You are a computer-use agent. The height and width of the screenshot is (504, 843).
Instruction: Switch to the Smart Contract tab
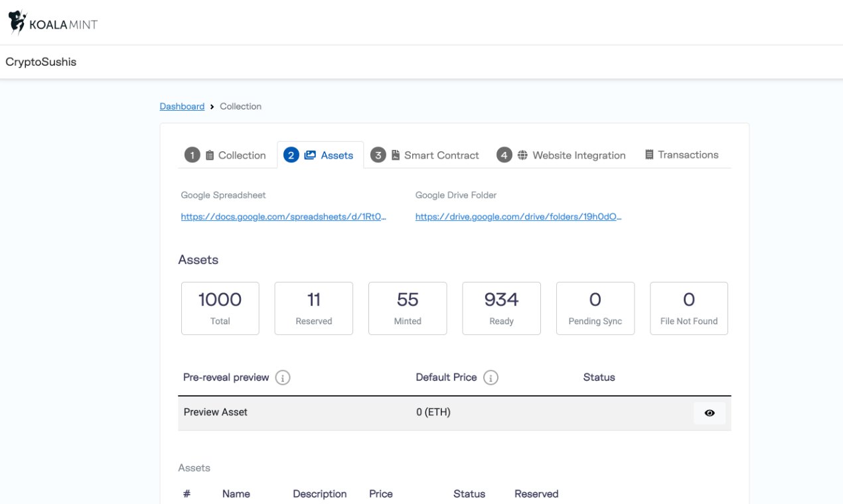coord(441,155)
